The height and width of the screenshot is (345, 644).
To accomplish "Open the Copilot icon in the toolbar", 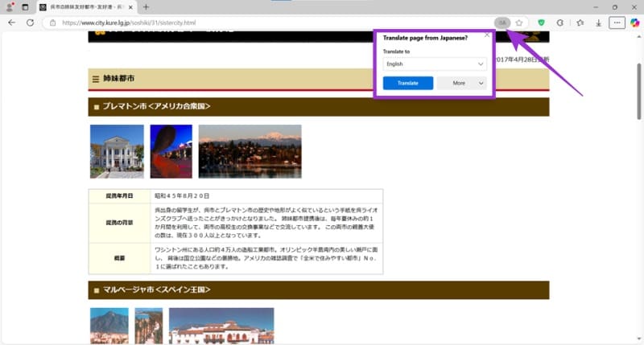I will pyautogui.click(x=635, y=23).
